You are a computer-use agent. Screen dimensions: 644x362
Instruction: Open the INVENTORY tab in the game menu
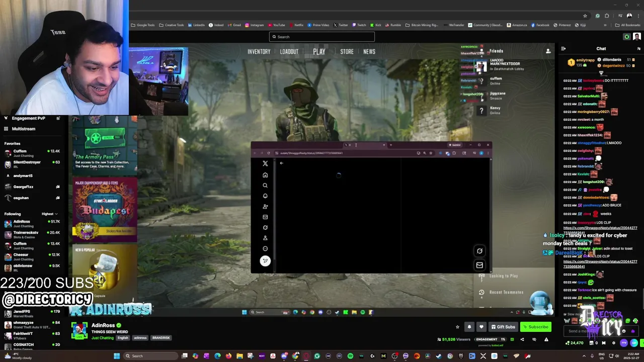click(259, 51)
